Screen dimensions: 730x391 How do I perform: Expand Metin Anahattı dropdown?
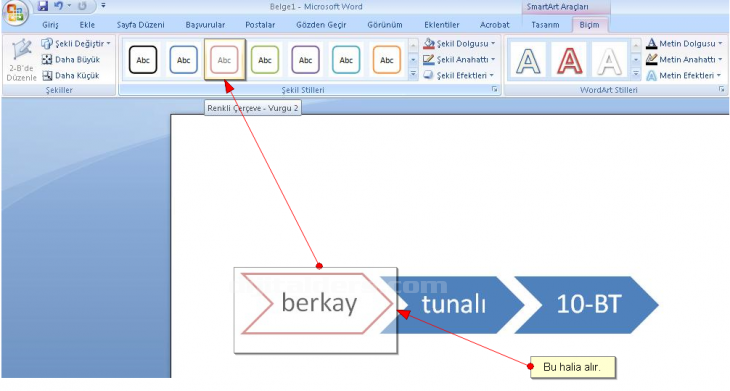point(684,60)
